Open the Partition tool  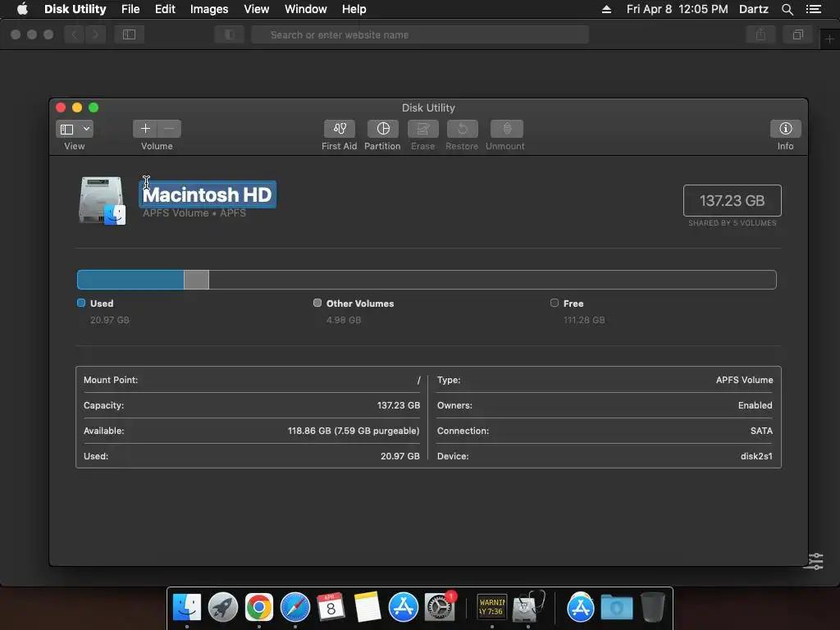[382, 129]
